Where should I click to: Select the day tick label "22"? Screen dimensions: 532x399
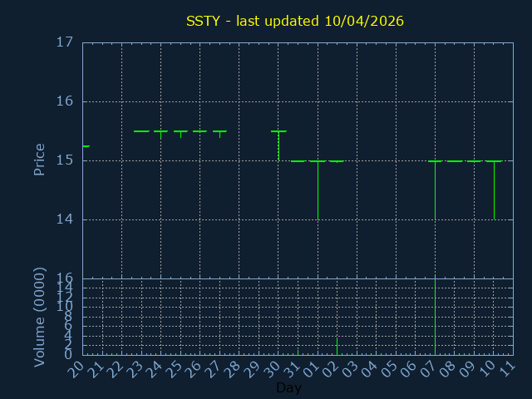[115, 369]
